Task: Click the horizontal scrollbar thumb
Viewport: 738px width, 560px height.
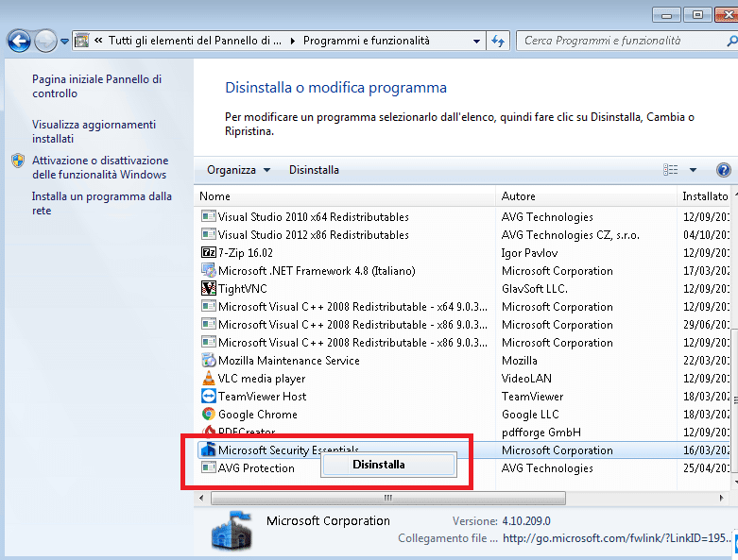Action: click(388, 498)
